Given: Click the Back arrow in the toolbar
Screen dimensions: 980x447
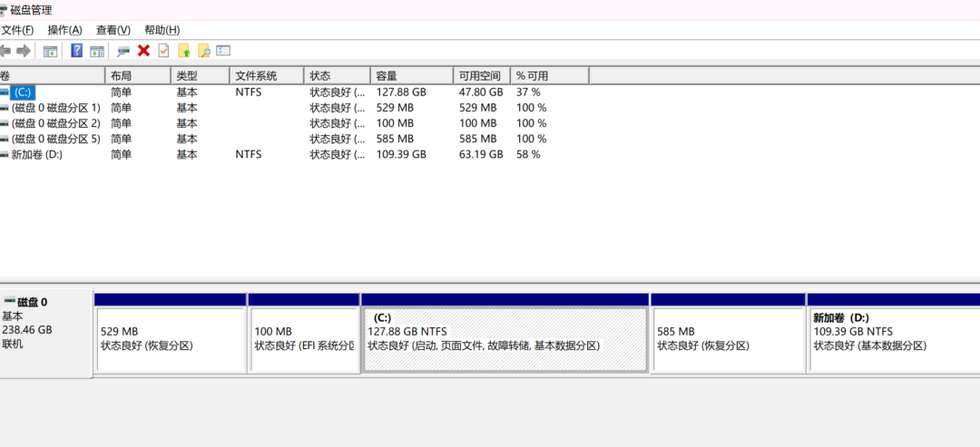Looking at the screenshot, I should click(x=5, y=51).
